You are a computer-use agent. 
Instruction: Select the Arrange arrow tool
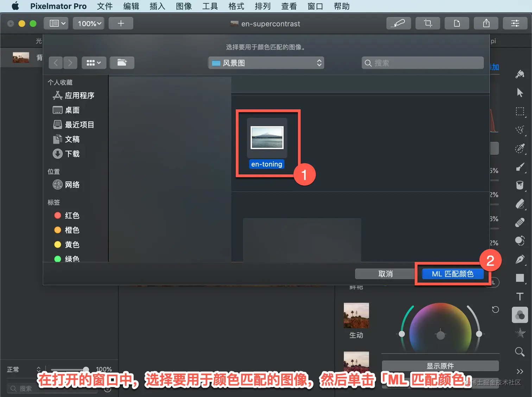click(520, 93)
